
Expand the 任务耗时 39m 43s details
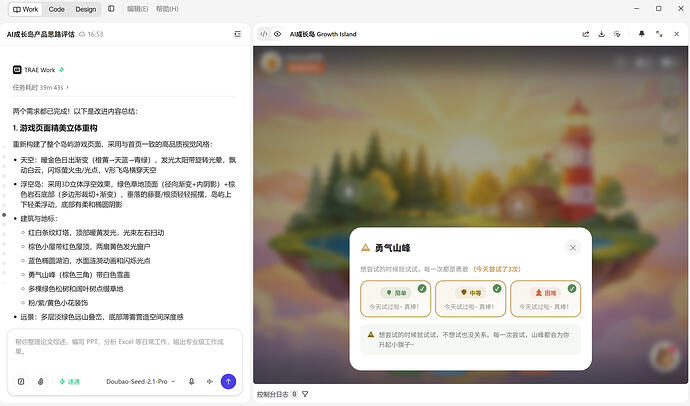coord(40,88)
